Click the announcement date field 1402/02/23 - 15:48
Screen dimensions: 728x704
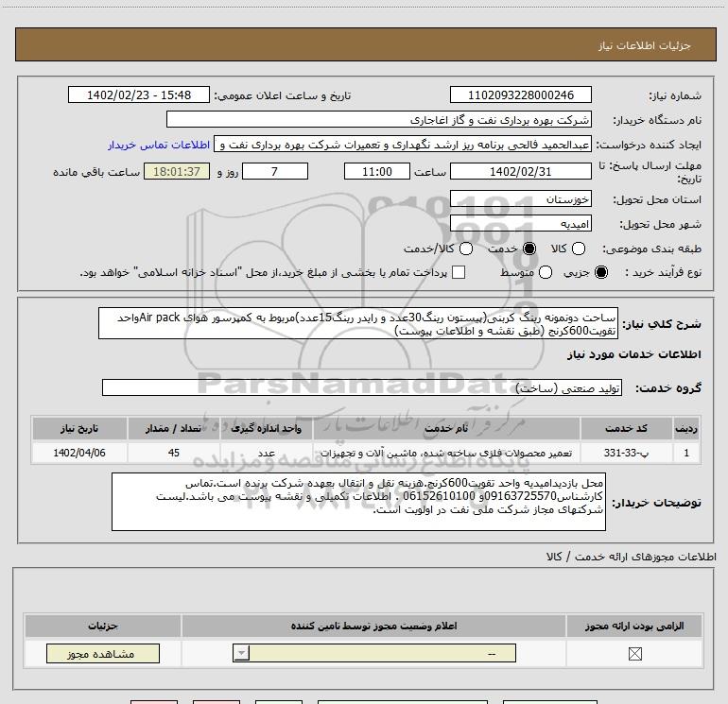139,95
